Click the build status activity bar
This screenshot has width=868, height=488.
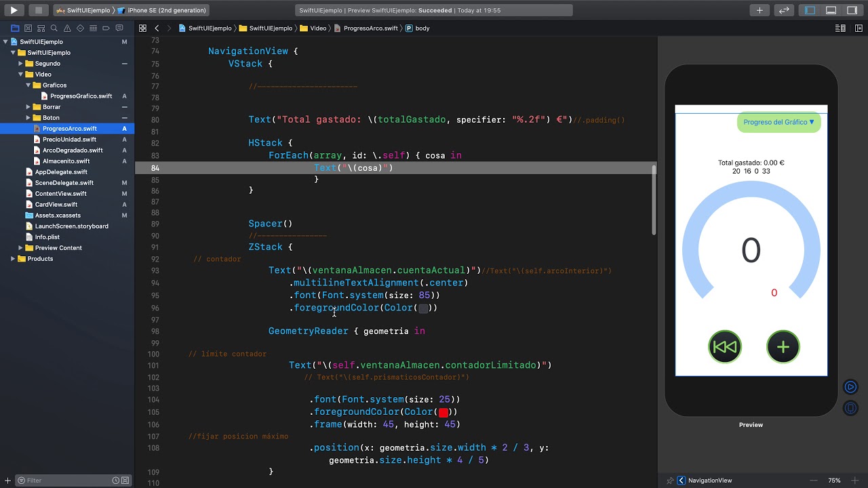434,10
